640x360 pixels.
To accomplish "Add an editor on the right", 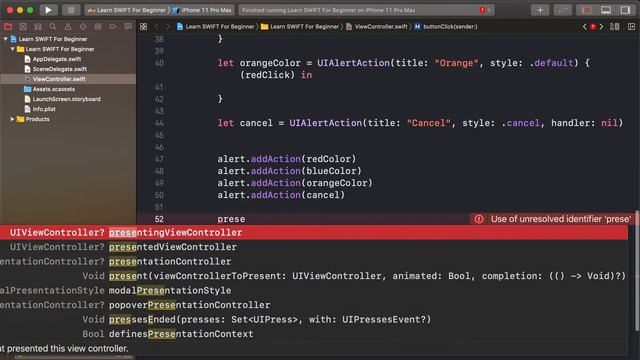I will (631, 27).
